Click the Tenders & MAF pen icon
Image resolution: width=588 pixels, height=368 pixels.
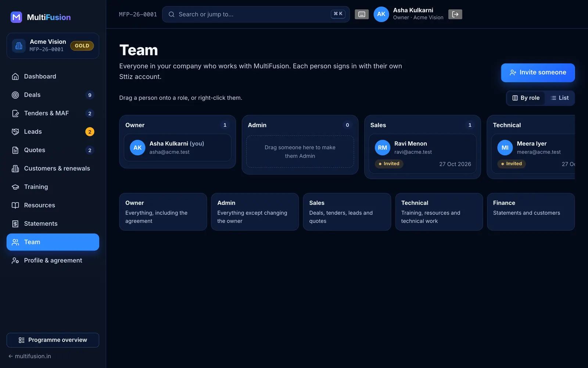point(15,113)
